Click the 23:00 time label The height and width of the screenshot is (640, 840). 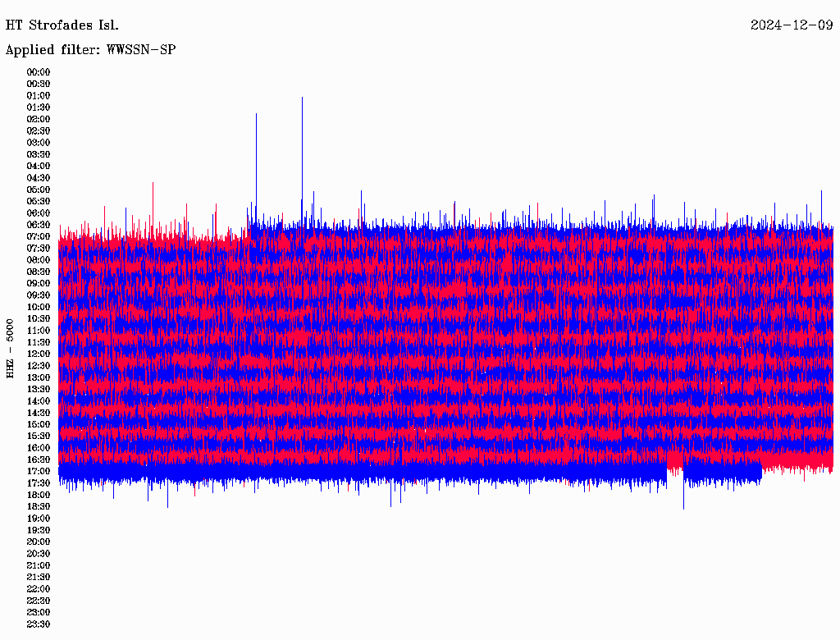point(39,612)
